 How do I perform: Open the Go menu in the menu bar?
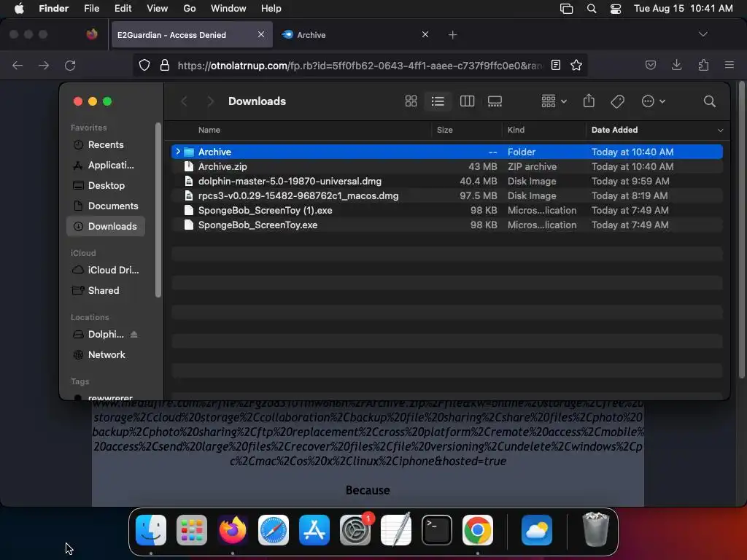tap(190, 8)
